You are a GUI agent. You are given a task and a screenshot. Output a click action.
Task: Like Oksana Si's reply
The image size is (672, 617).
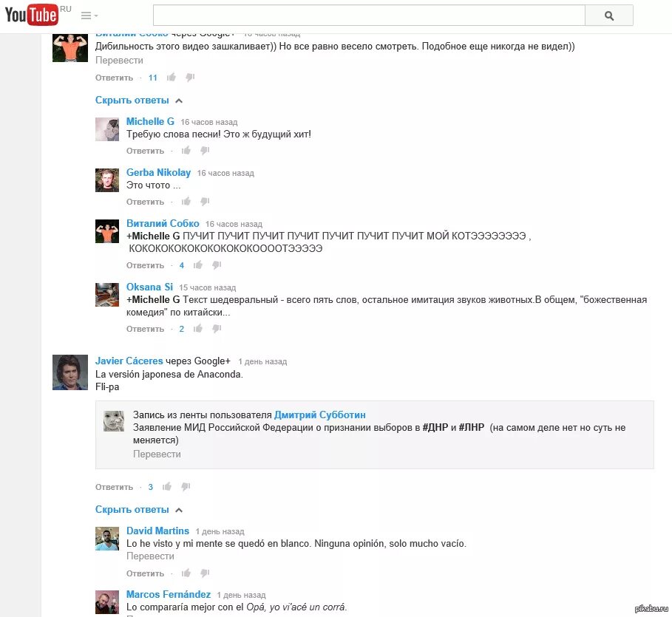tap(197, 329)
